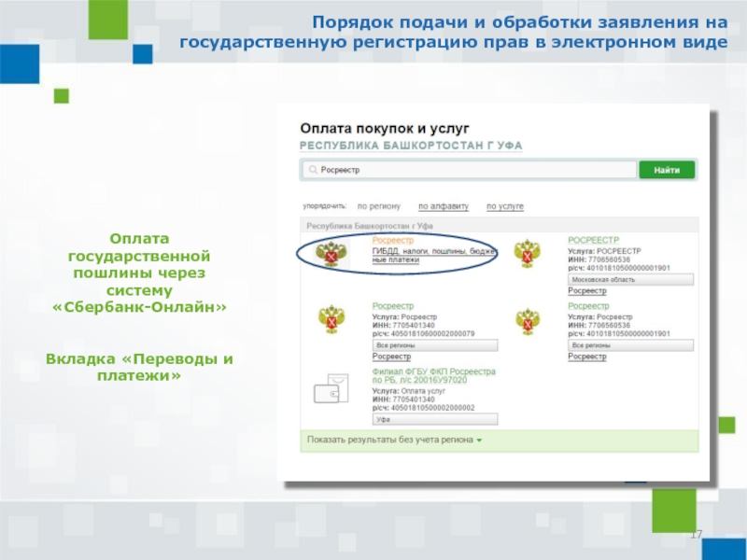This screenshot has width=747, height=560.
Task: Click the green Найти search button
Action: (667, 170)
